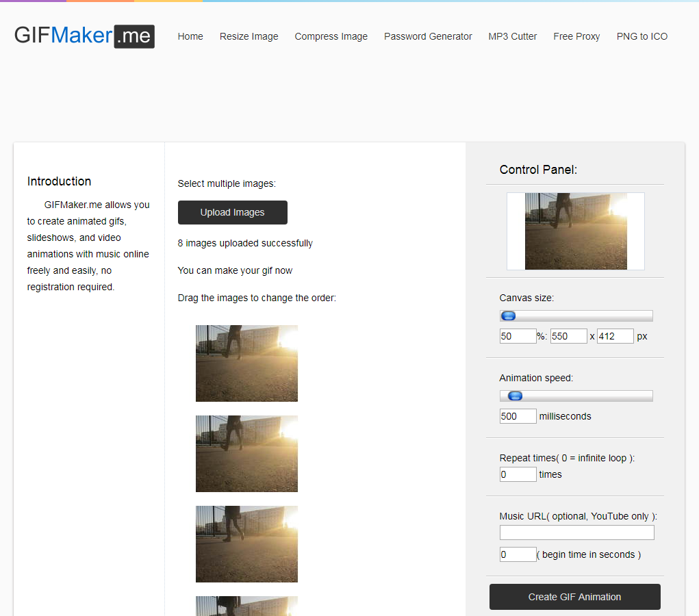The width and height of the screenshot is (699, 616).
Task: Open the Free Proxy link
Action: click(576, 36)
